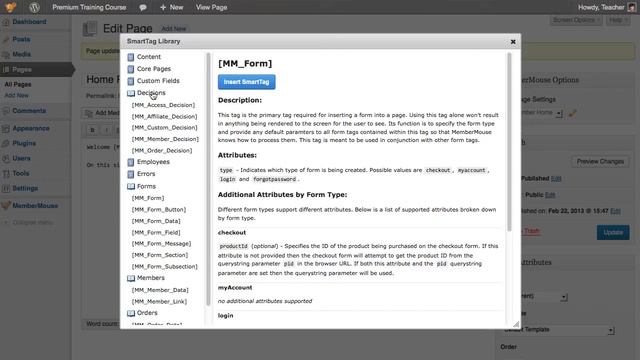Open Howdy, Teacher account menu
Screen dimensions: 640x360
click(607, 7)
